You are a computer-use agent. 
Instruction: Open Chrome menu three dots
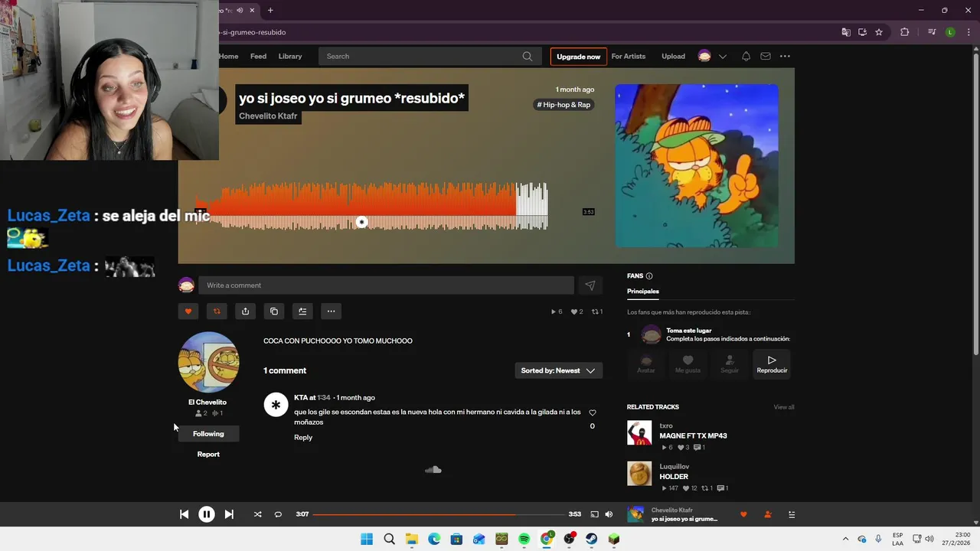[x=969, y=32]
